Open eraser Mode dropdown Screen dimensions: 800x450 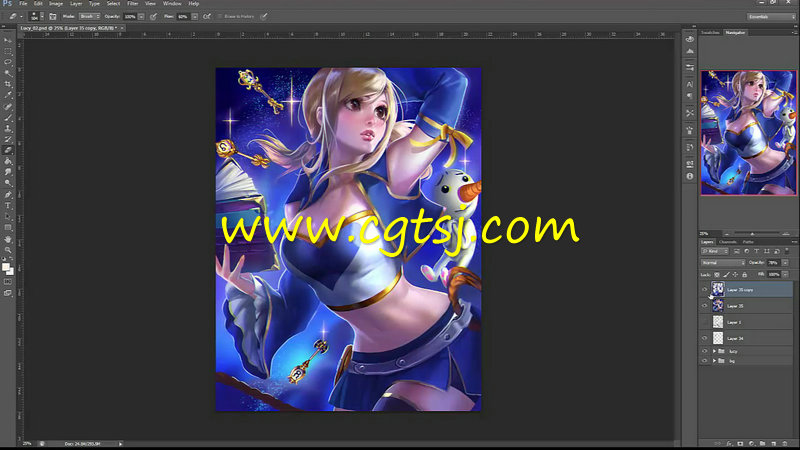pos(89,16)
